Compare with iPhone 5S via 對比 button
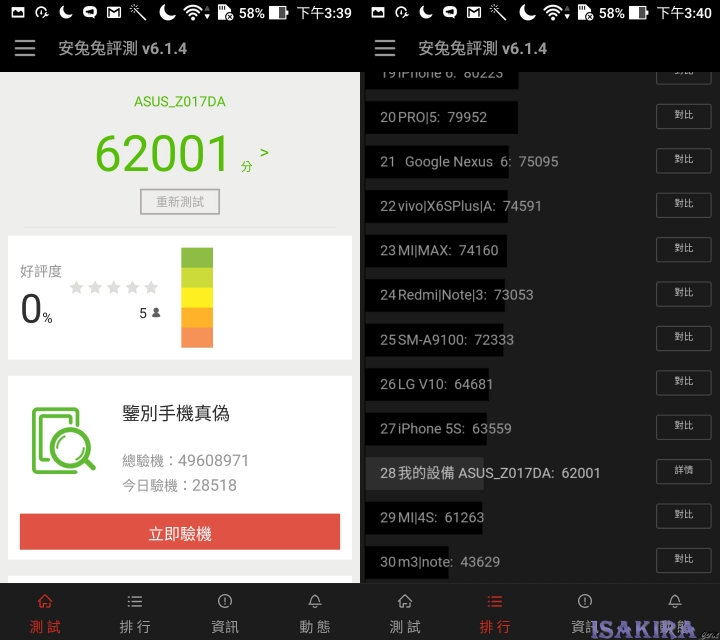This screenshot has height=640, width=720. (x=684, y=427)
